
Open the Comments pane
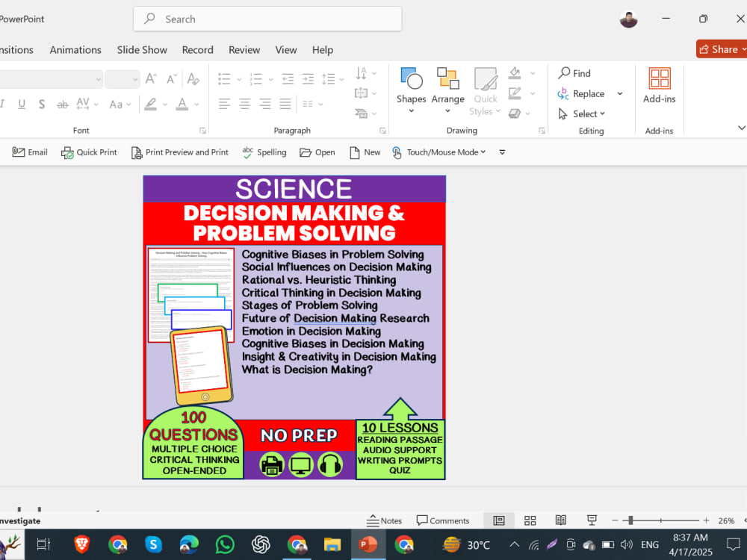pyautogui.click(x=443, y=520)
